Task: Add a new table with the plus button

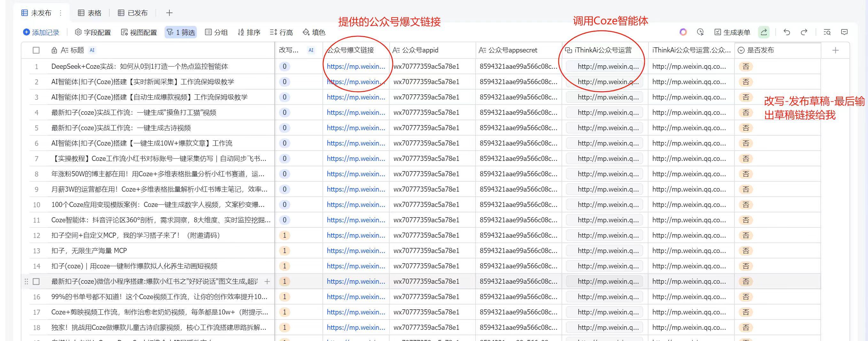Action: pyautogui.click(x=169, y=12)
